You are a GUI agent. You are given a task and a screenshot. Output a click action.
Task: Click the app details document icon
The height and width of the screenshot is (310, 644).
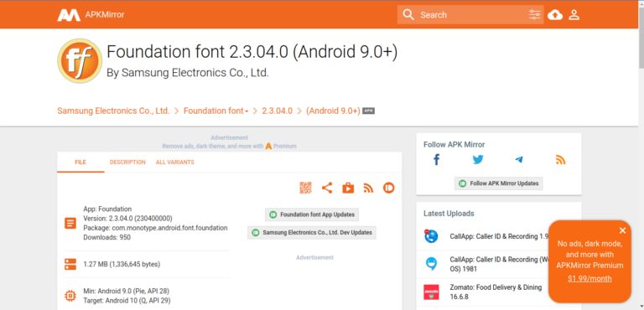(x=70, y=224)
